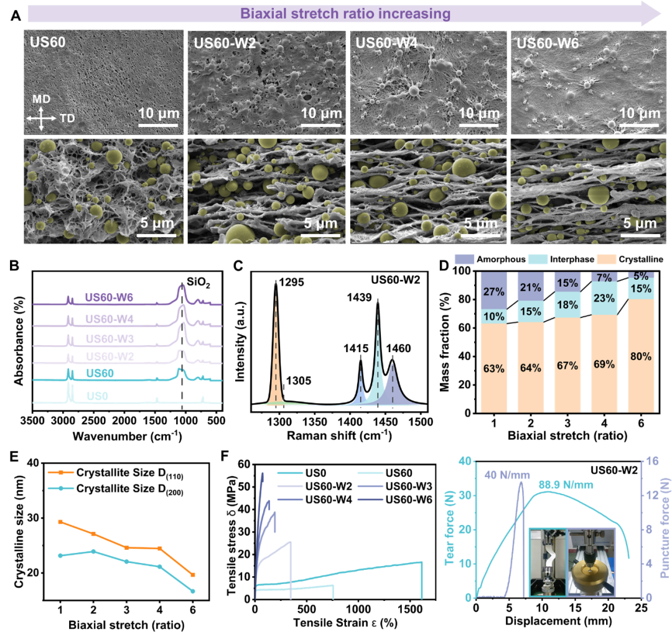Click the US60-W6 spectrum label in the absorbance plot
Screen dimensions: 672x632
(109, 297)
